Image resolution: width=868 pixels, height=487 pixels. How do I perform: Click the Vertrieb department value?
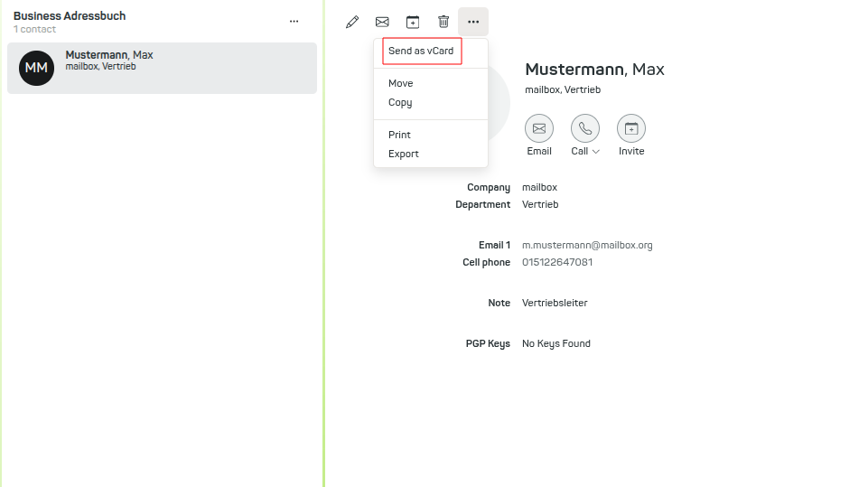(x=540, y=204)
